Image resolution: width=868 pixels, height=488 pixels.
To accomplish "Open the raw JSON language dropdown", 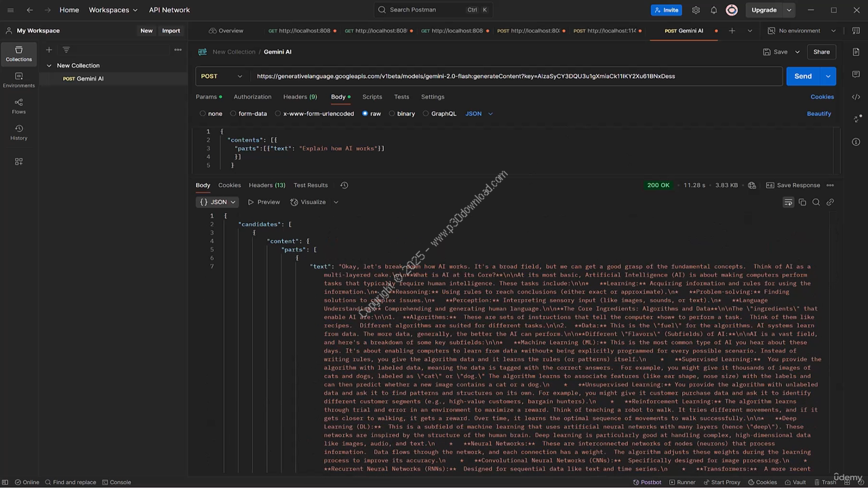I will click(x=479, y=114).
